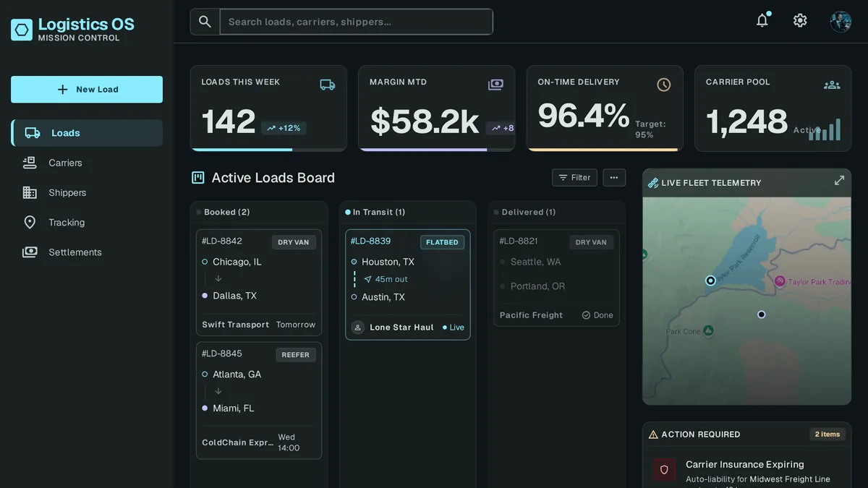Click the Logistics OS hexagon logo
The height and width of the screenshot is (488, 868).
22,30
